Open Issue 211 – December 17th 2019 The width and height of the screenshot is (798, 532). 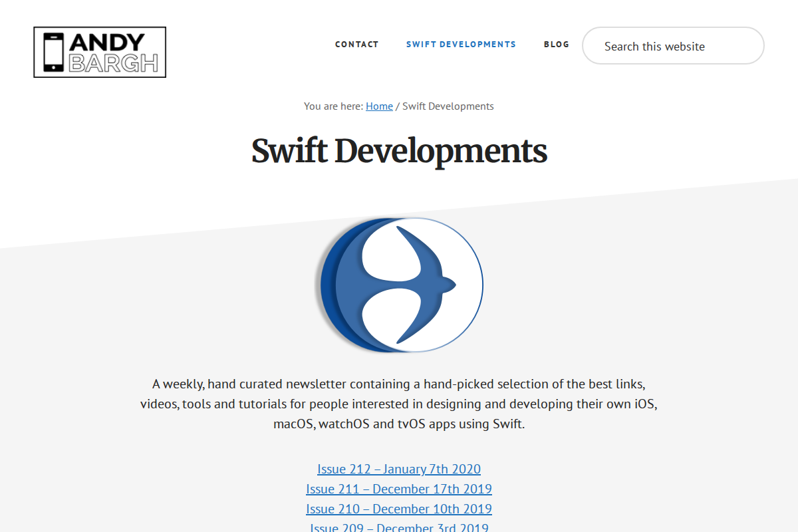(x=399, y=489)
